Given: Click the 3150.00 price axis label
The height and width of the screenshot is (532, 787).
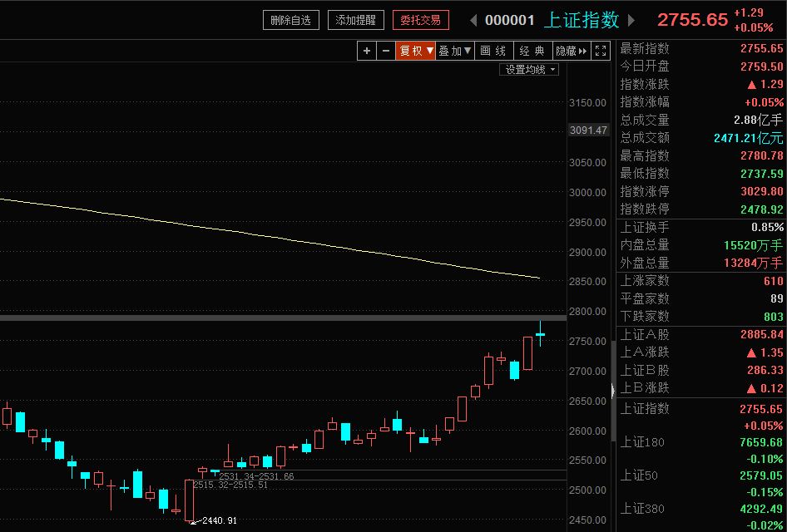Looking at the screenshot, I should (587, 103).
